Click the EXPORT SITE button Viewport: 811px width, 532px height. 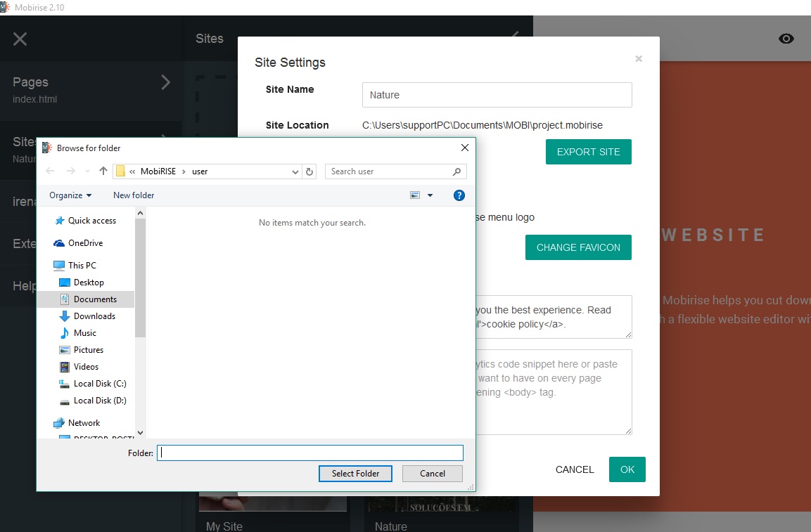click(588, 152)
